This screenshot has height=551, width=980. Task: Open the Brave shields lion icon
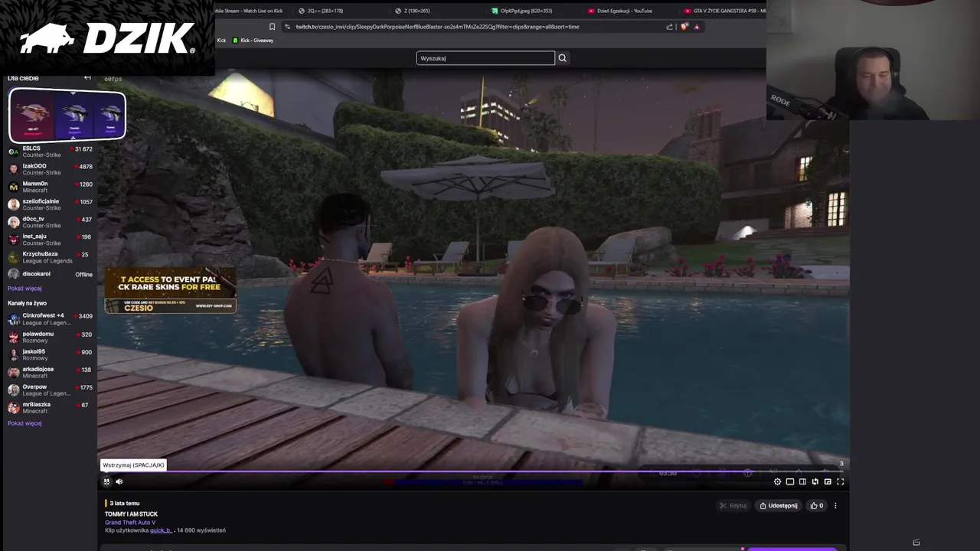tap(684, 27)
